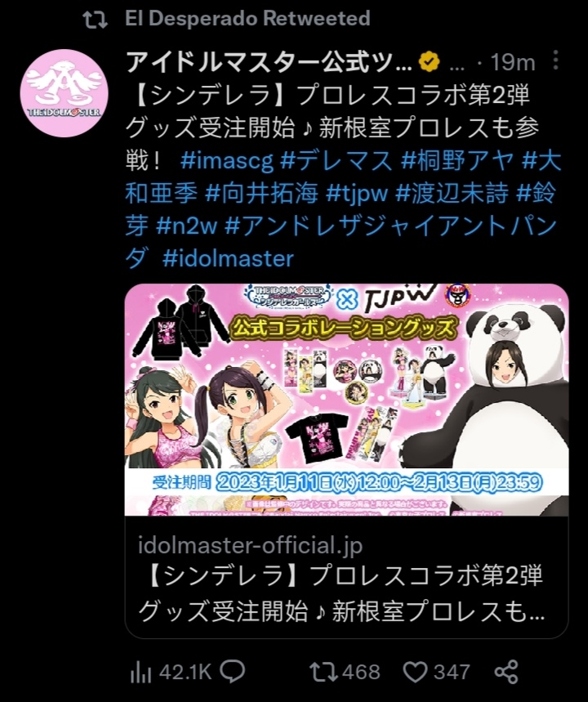Image resolution: width=588 pixels, height=702 pixels.
Task: Like the tweet with the heart icon
Action: [415, 672]
